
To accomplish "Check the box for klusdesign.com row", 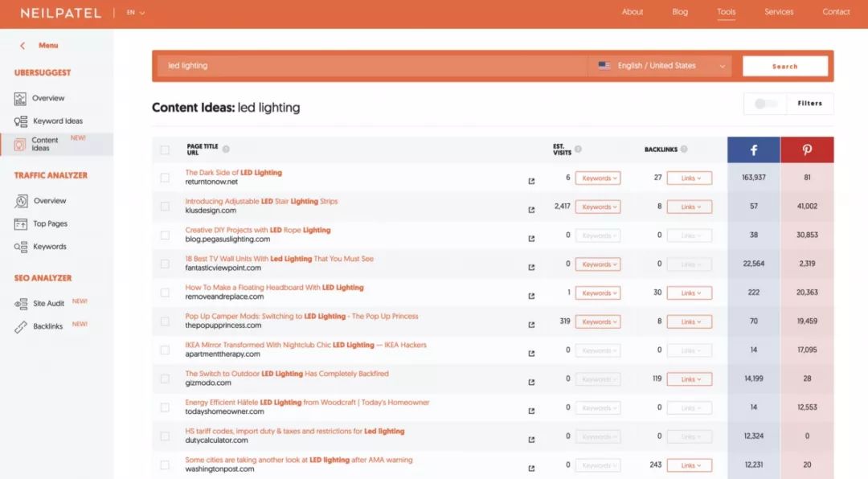I will [x=165, y=207].
